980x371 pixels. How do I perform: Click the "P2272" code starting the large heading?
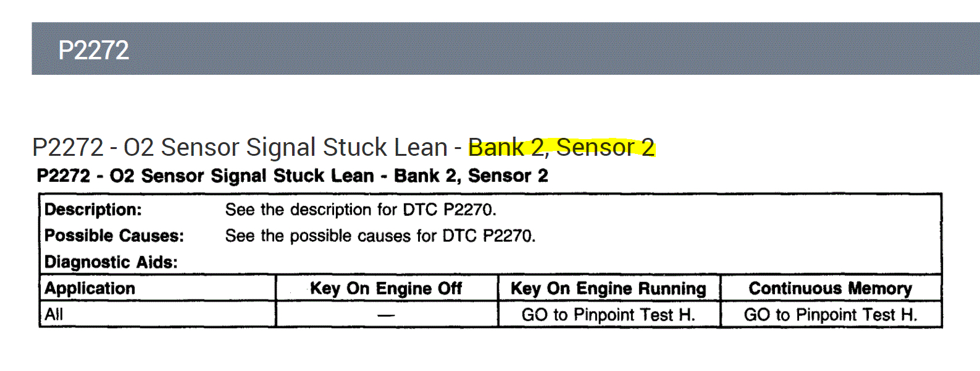pyautogui.click(x=68, y=147)
